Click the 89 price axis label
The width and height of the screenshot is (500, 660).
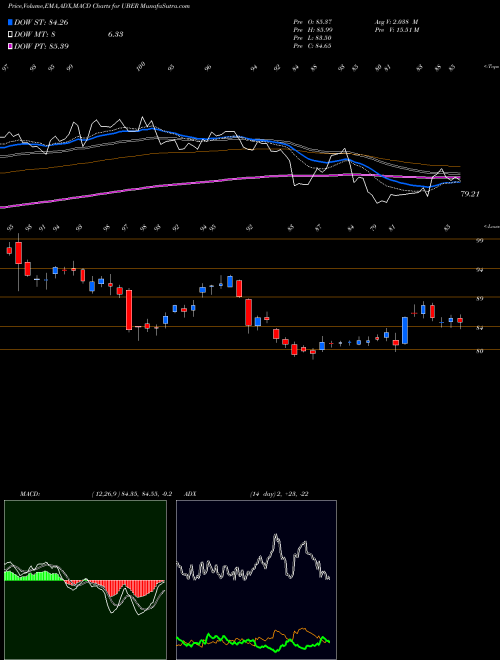tap(479, 298)
